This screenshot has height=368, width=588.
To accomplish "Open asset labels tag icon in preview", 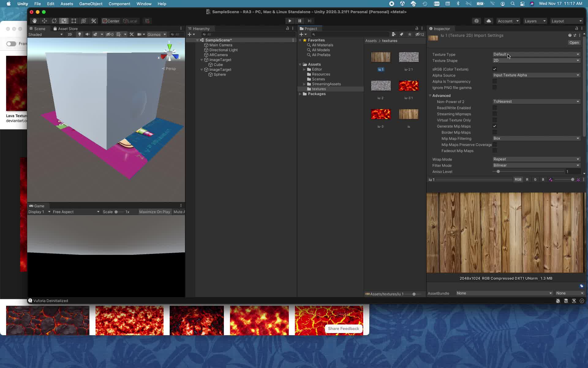I will click(x=581, y=286).
